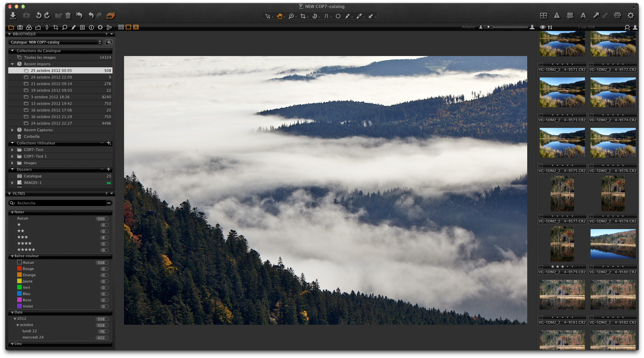Toggle the grid overlay icon
The width and height of the screenshot is (644, 358).
[x=570, y=15]
